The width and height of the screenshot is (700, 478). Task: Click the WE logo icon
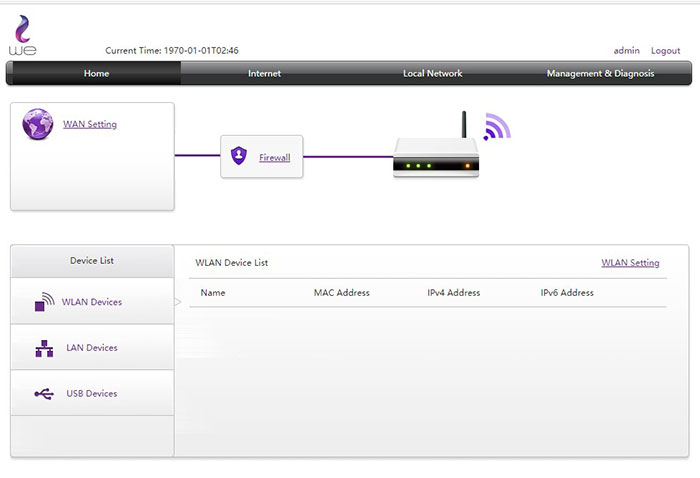coord(22,36)
